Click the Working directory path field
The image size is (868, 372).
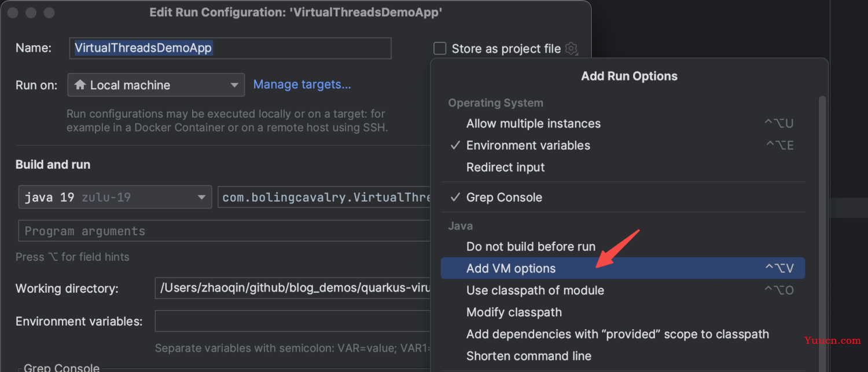point(293,288)
